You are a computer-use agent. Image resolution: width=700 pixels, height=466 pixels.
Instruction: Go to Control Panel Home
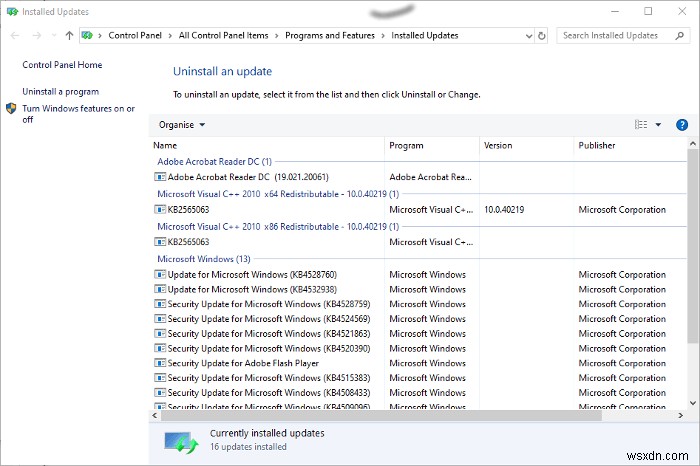point(62,65)
